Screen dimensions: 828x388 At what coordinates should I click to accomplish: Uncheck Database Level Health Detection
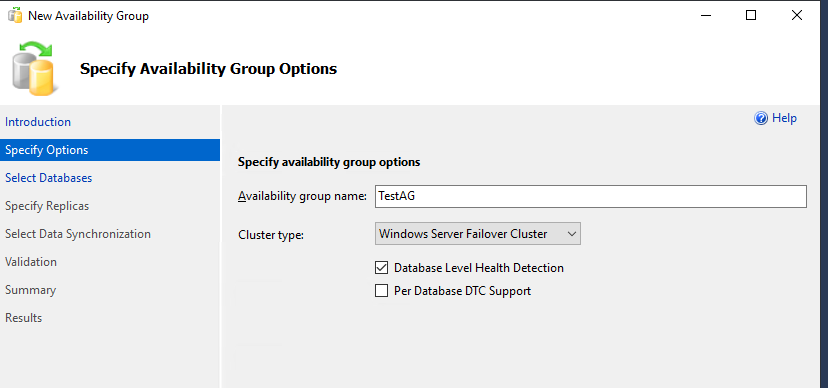[381, 268]
